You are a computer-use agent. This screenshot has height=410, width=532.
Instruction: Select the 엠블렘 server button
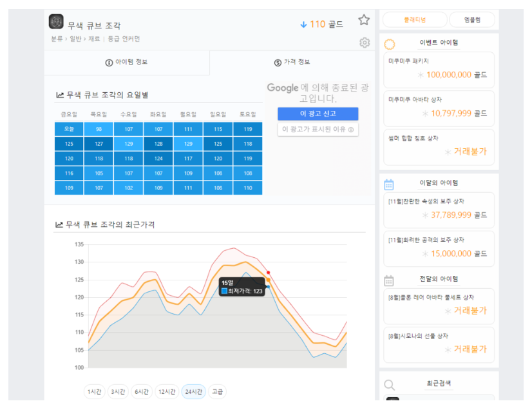[x=471, y=19]
